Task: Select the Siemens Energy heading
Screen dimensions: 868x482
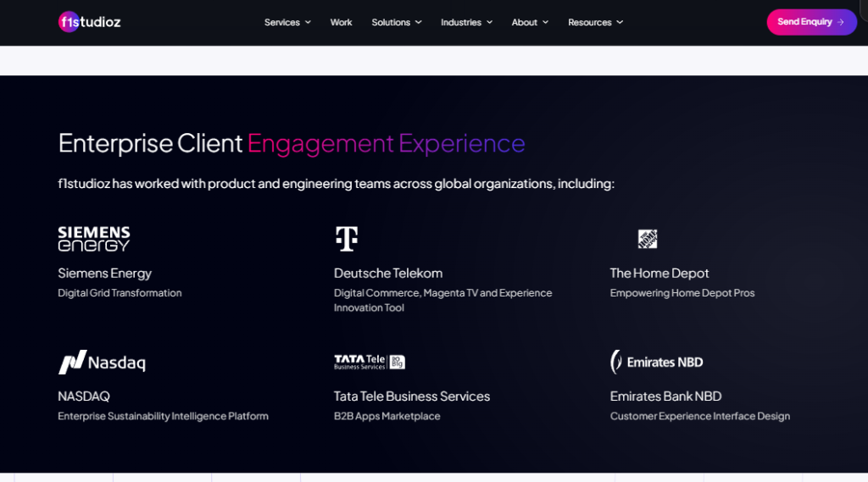Action: [x=104, y=273]
